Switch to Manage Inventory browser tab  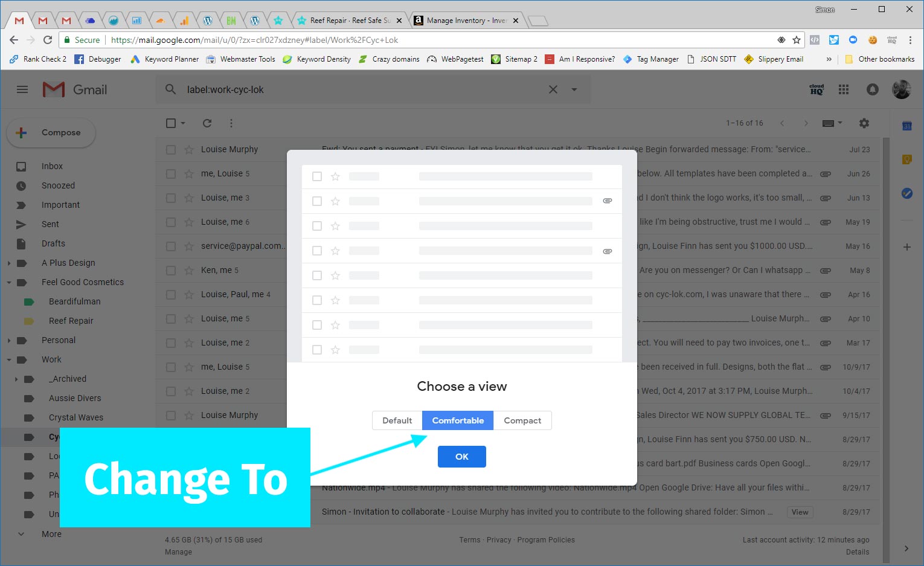coord(465,21)
